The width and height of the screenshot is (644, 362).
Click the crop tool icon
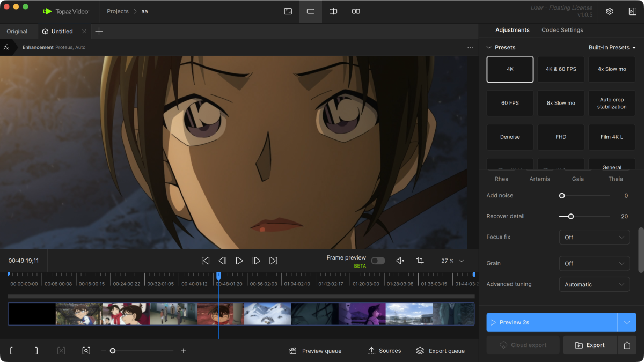pyautogui.click(x=420, y=261)
